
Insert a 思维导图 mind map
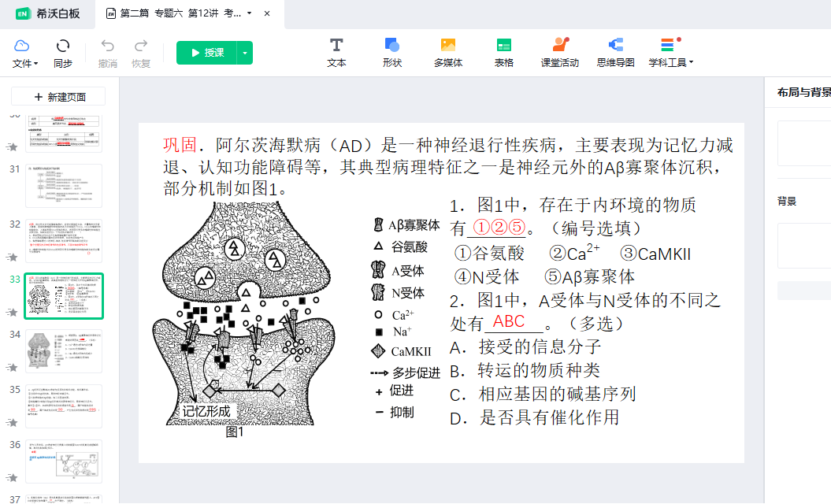tap(616, 53)
